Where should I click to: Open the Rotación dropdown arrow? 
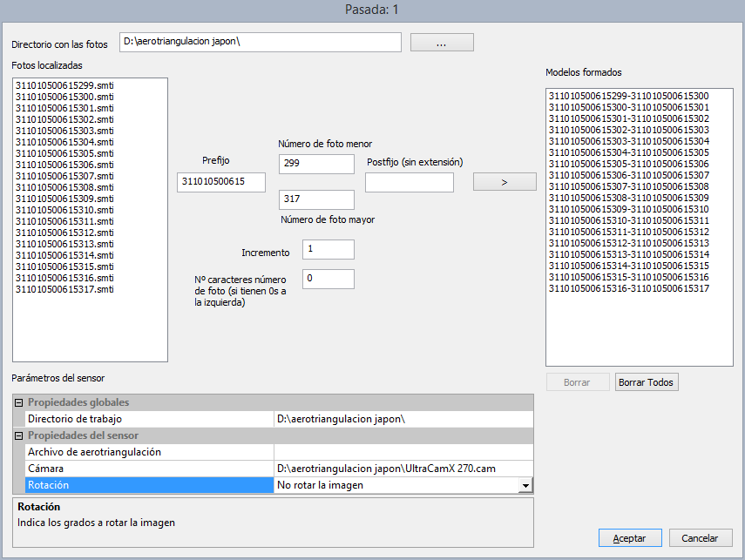(525, 486)
